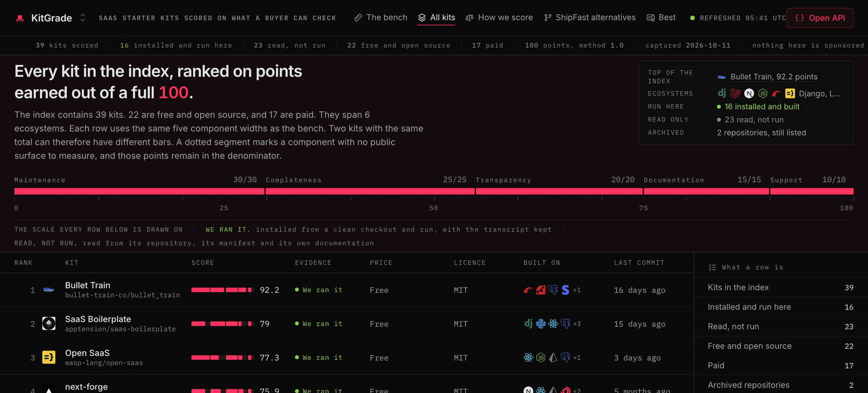Click the Django icon in SaaS Boilerplate row
Screen dimensions: 868x393
528,323
